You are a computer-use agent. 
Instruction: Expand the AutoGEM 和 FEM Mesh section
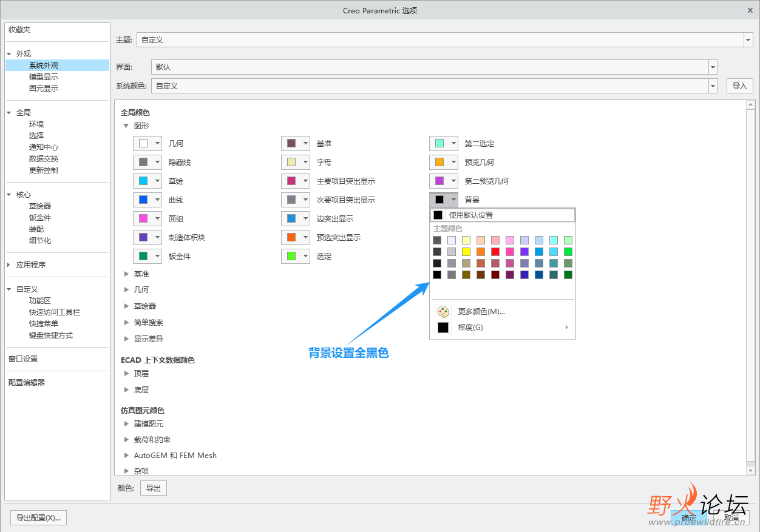point(126,456)
